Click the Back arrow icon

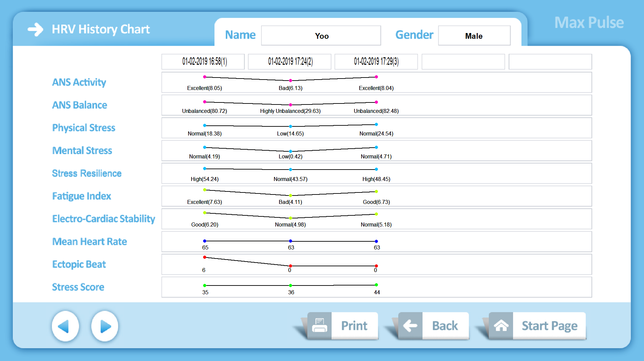(x=410, y=326)
